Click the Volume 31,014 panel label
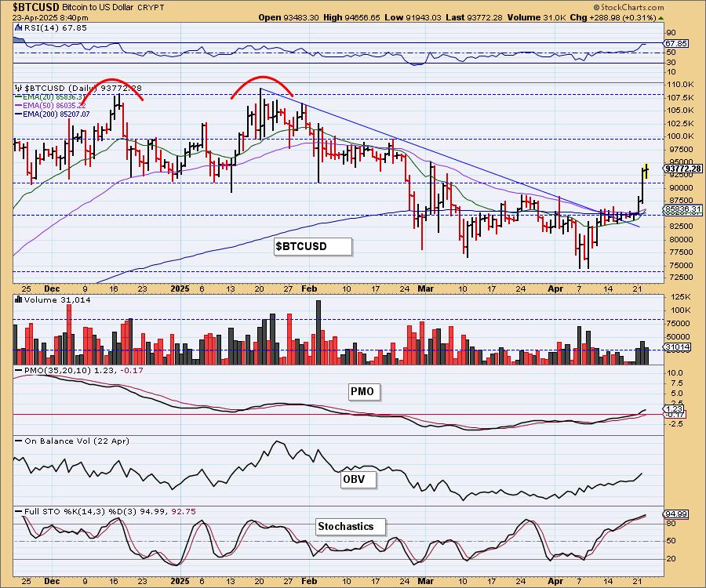Viewport: 706px width, 588px height. coord(57,299)
